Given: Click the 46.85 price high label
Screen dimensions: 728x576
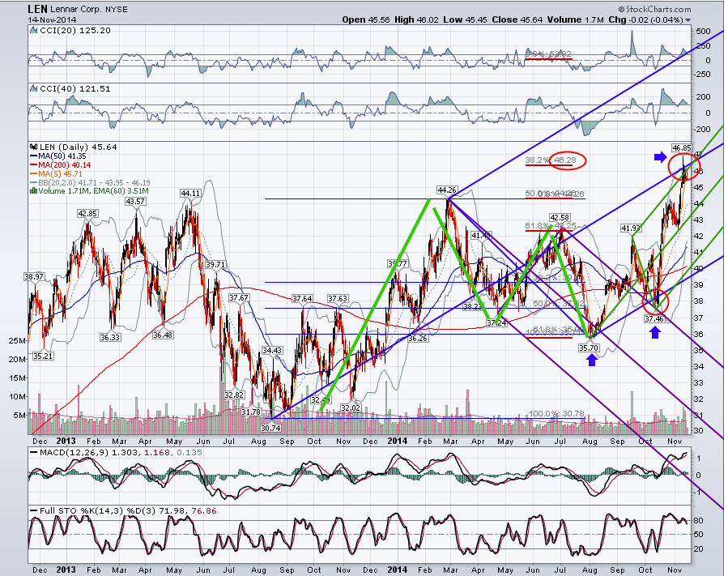Looking at the screenshot, I should 681,147.
